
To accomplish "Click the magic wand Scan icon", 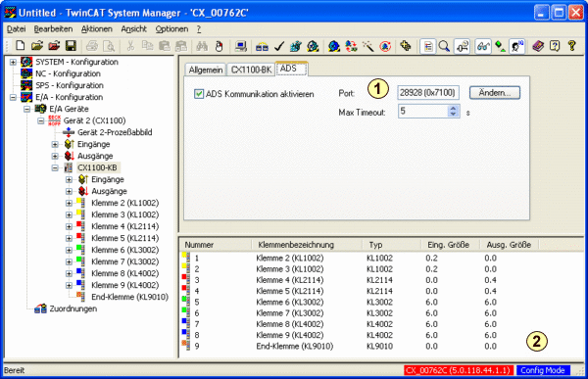I will (367, 46).
